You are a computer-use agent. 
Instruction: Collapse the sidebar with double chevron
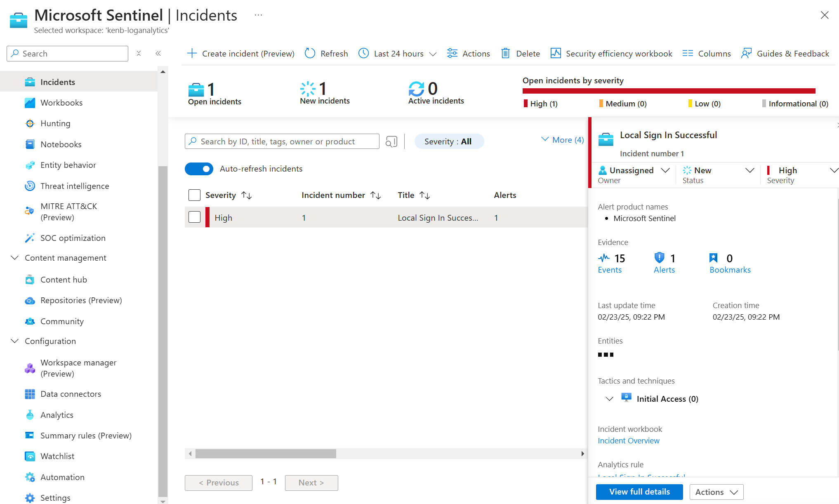coord(158,53)
